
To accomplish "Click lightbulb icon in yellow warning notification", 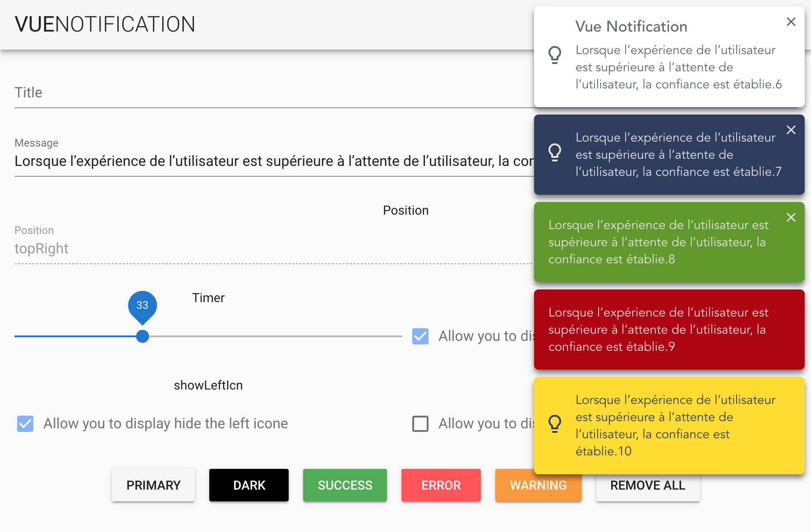I will click(x=555, y=424).
